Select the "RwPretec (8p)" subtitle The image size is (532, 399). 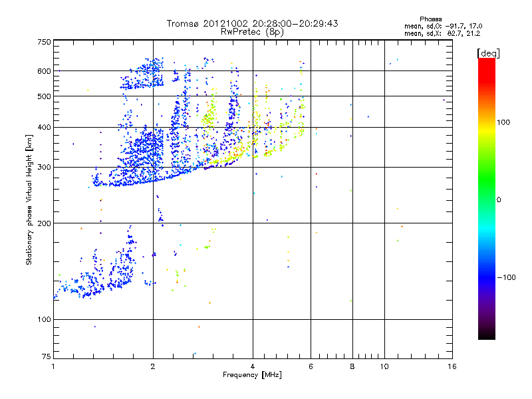[252, 32]
